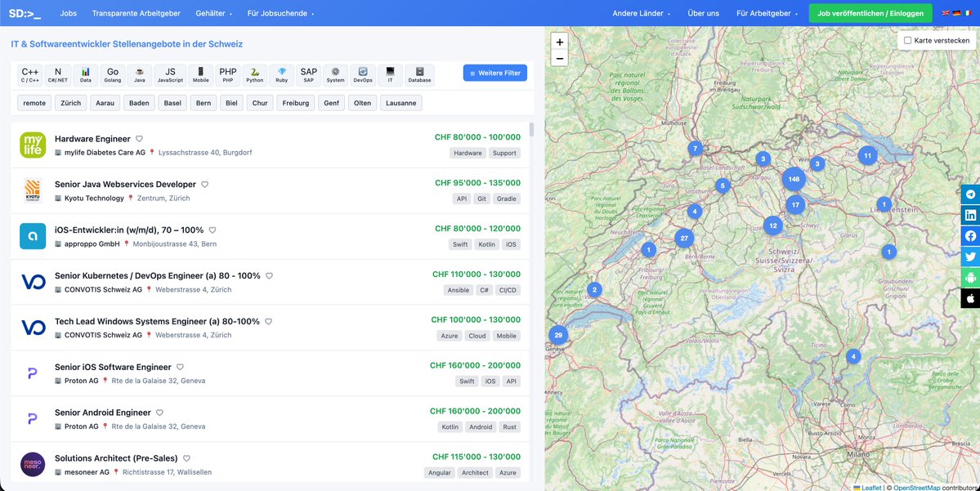Favorite the Senior Android Engineer job
980x491 pixels.
pos(159,413)
